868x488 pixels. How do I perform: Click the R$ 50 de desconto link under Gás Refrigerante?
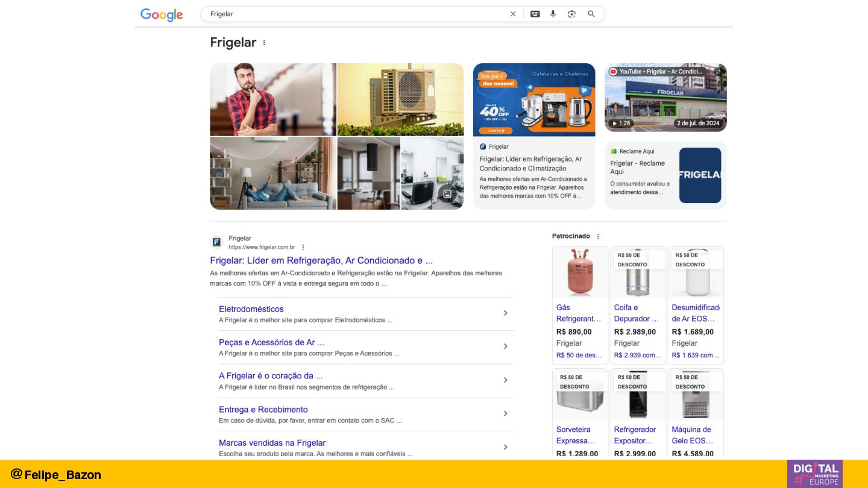pyautogui.click(x=579, y=355)
